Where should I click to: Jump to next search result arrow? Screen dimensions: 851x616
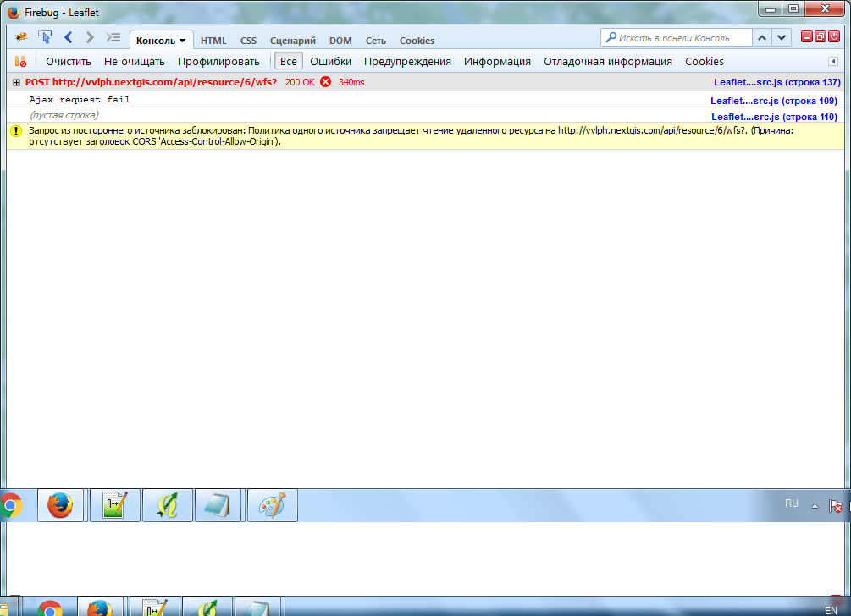(x=782, y=38)
